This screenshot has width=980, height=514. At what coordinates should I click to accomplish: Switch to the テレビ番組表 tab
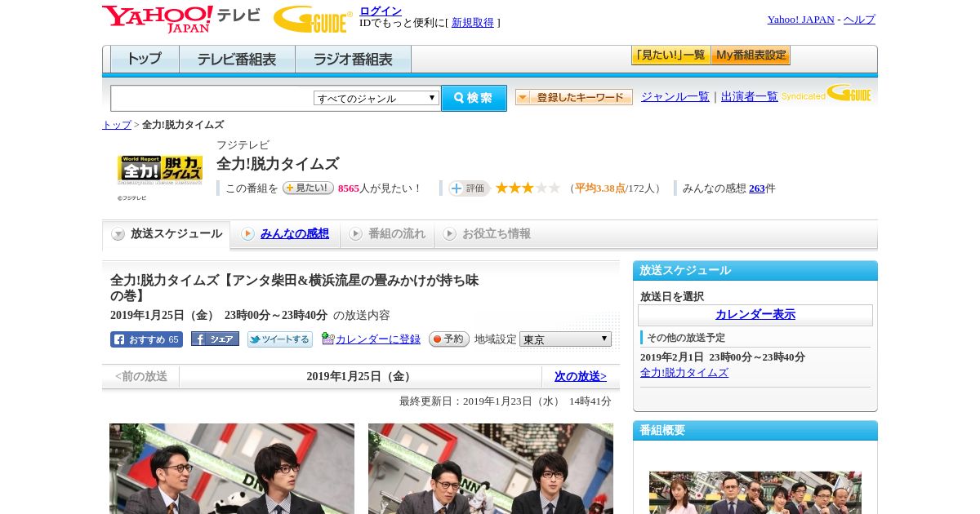click(x=237, y=60)
